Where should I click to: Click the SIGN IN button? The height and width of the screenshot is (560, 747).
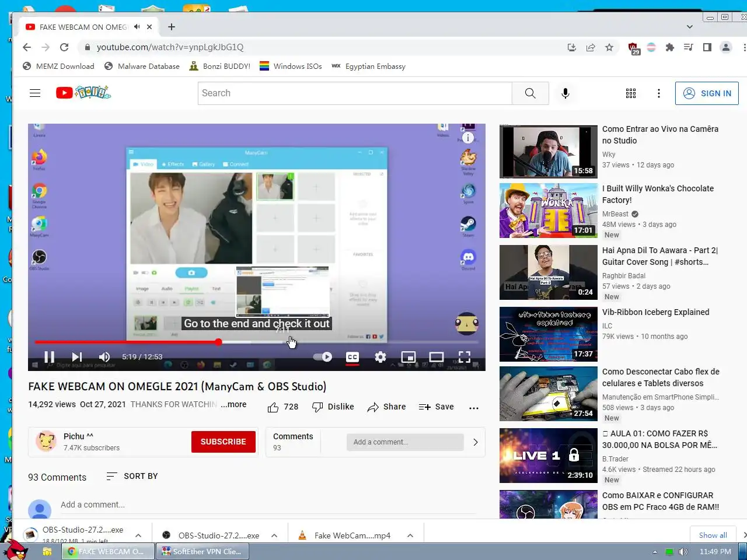(x=707, y=93)
